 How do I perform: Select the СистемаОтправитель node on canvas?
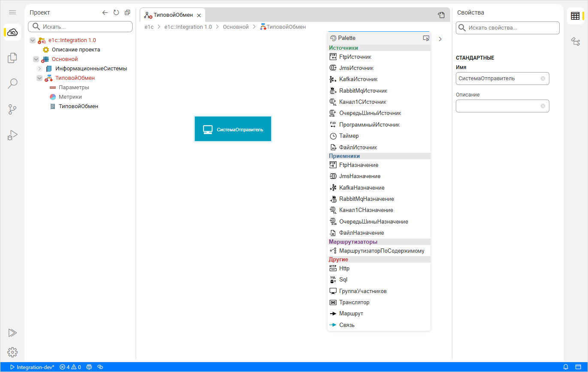pyautogui.click(x=233, y=129)
